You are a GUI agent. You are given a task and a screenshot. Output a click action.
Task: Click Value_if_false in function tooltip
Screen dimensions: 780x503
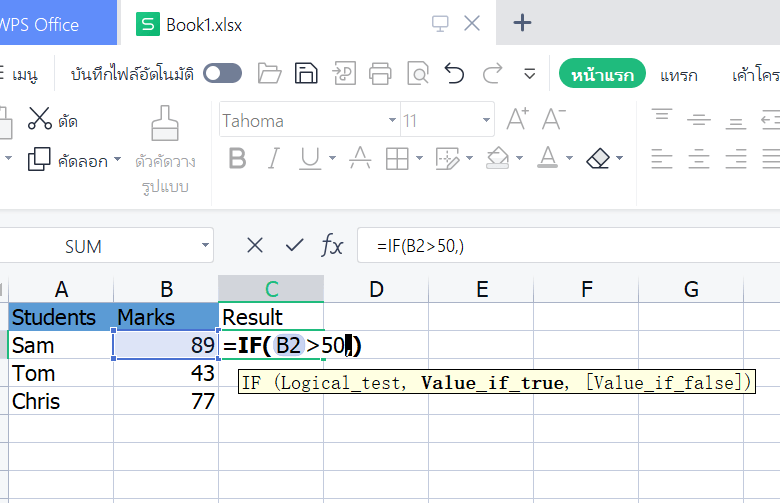click(x=664, y=383)
